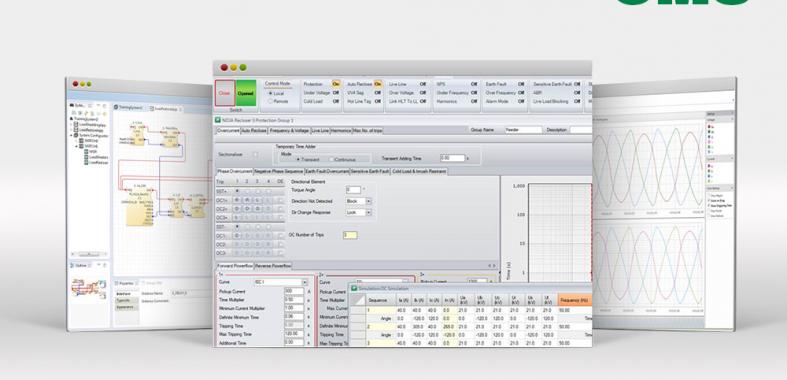Expand the Curve dropdown in section 1+
Screen dimensions: 787x380
pos(305,282)
